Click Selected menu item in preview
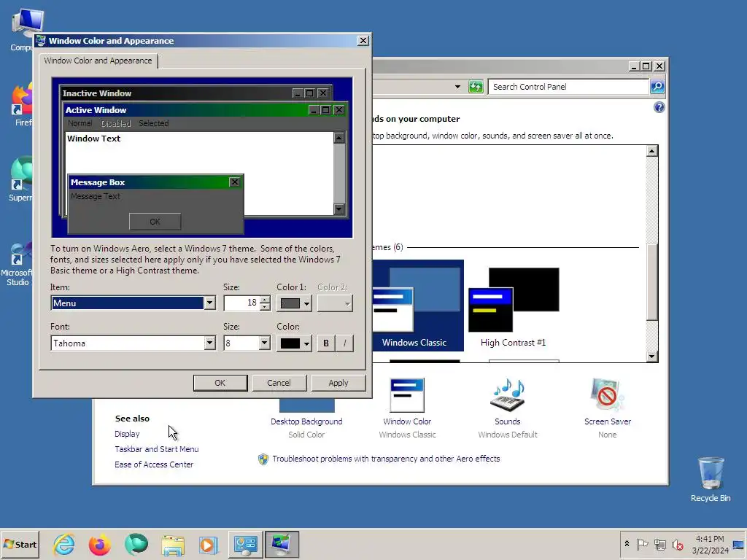This screenshot has height=560, width=747. [x=153, y=123]
